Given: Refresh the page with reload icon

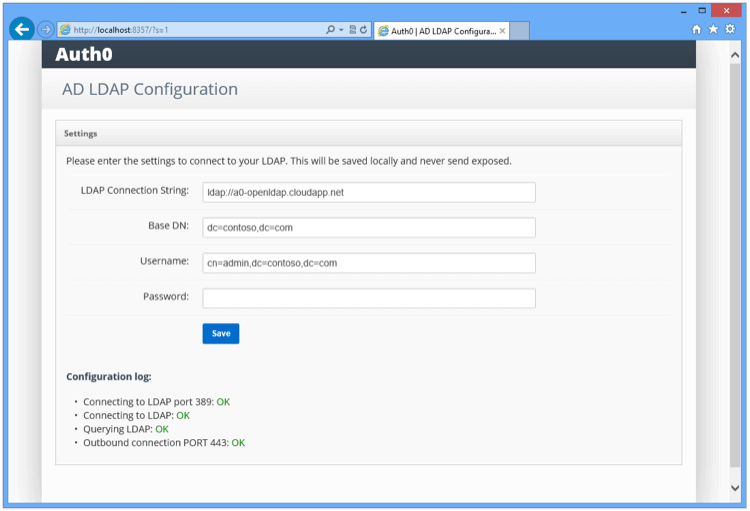Looking at the screenshot, I should [x=364, y=30].
